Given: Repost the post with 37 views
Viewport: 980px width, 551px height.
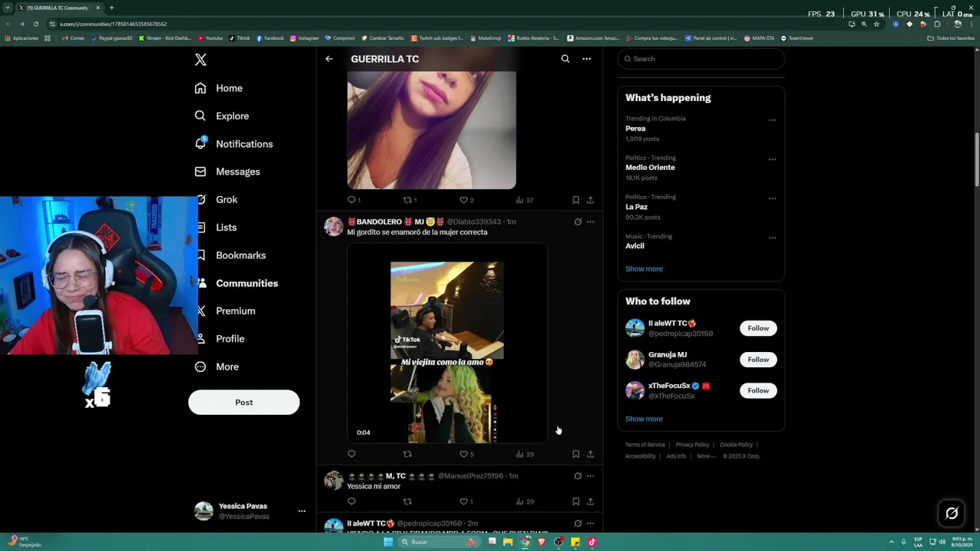Looking at the screenshot, I should (x=410, y=200).
